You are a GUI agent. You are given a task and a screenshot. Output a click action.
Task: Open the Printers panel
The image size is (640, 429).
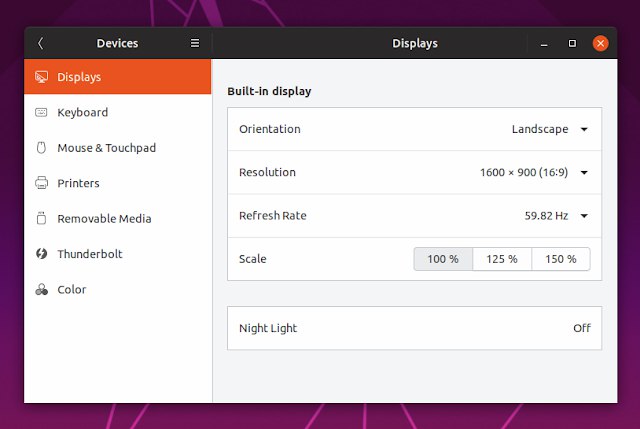click(118, 183)
